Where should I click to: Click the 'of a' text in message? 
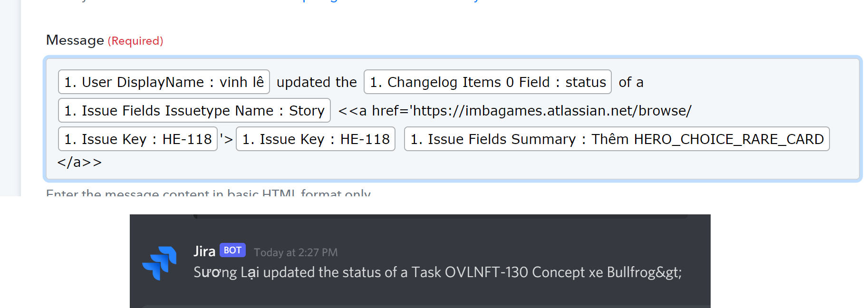(631, 82)
